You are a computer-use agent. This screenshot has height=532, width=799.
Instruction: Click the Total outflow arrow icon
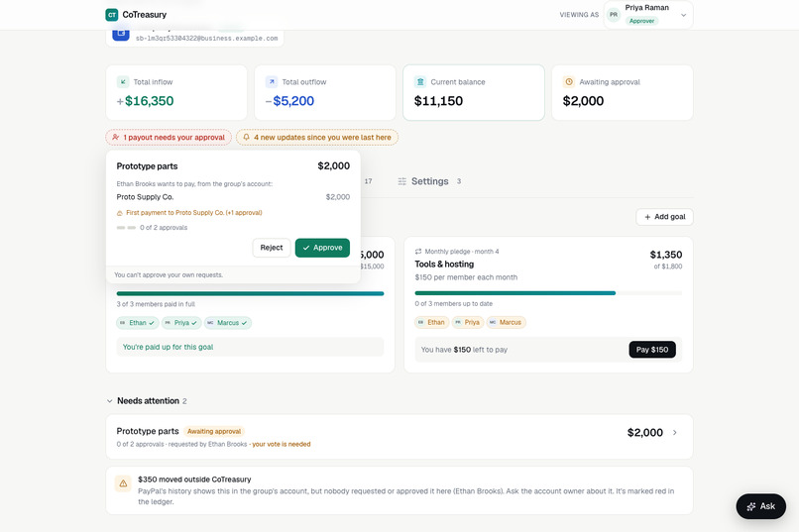coord(272,82)
